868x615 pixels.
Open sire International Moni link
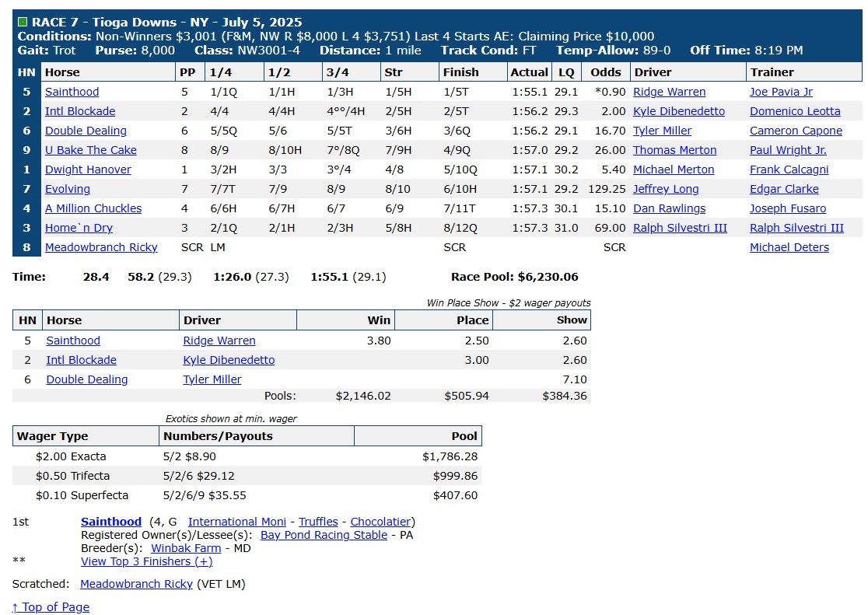[237, 522]
